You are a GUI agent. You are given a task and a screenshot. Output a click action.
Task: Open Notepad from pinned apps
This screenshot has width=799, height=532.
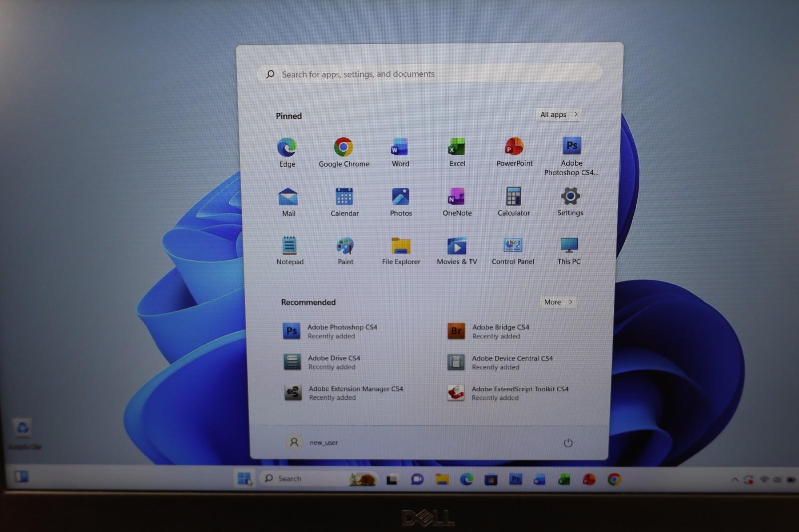click(290, 251)
